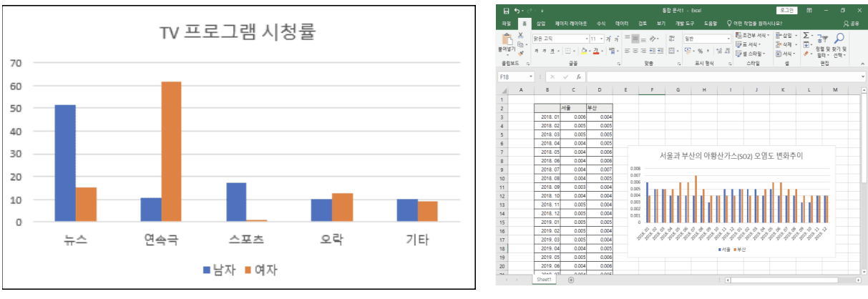Click the AutoSum sigma icon
This screenshot has height=299, width=868.
(806, 35)
